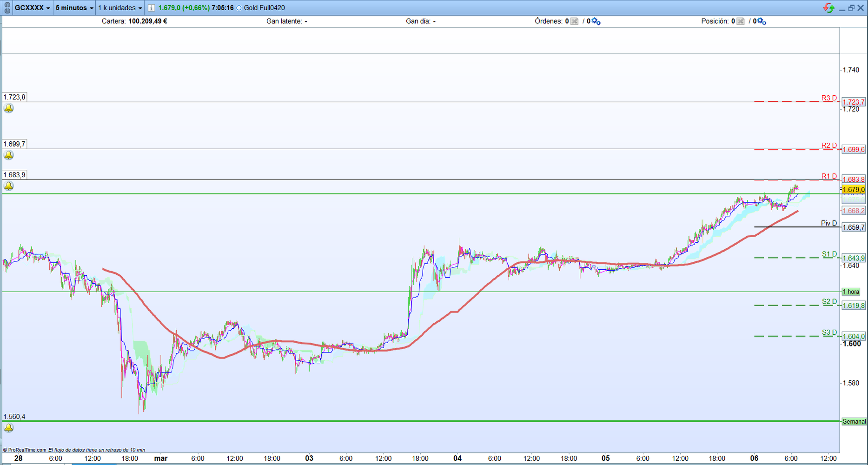This screenshot has height=465, width=868.
Task: Click the 1.604,0 green price tag
Action: (854, 337)
